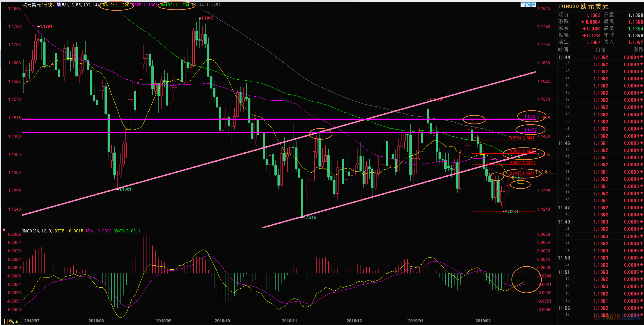Image resolution: width=644 pixels, height=325 pixels.
Task: Select the MA103: 1.1394 value
Action: tap(175, 5)
